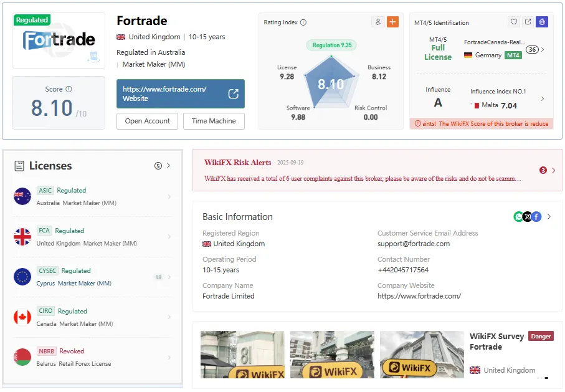Click the WikiFX Risk Alerts heading

coord(237,163)
